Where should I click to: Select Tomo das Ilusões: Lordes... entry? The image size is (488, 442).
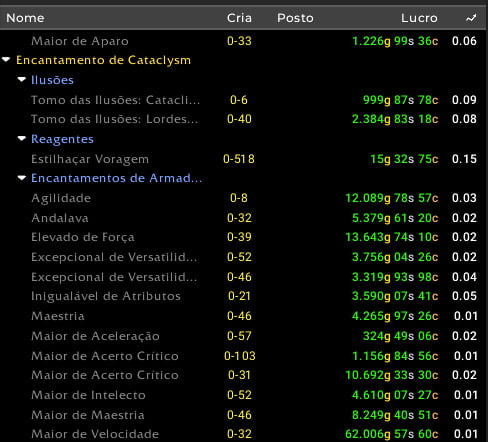(x=244, y=119)
